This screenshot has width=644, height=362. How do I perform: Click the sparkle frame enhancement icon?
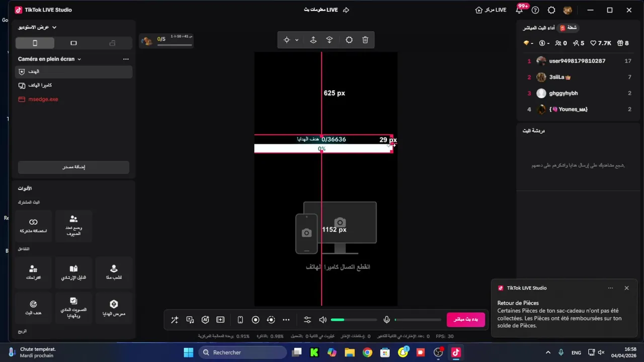coord(220,320)
